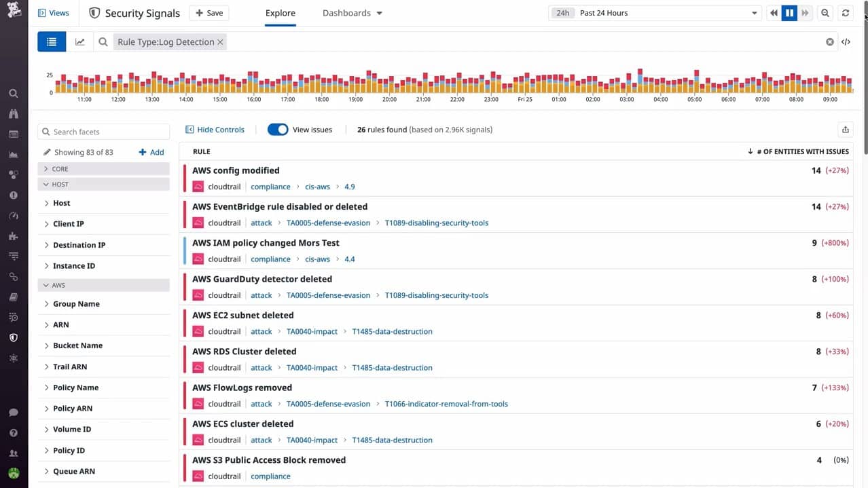
Task: Click the 24h time shortcut badge
Action: tap(563, 13)
